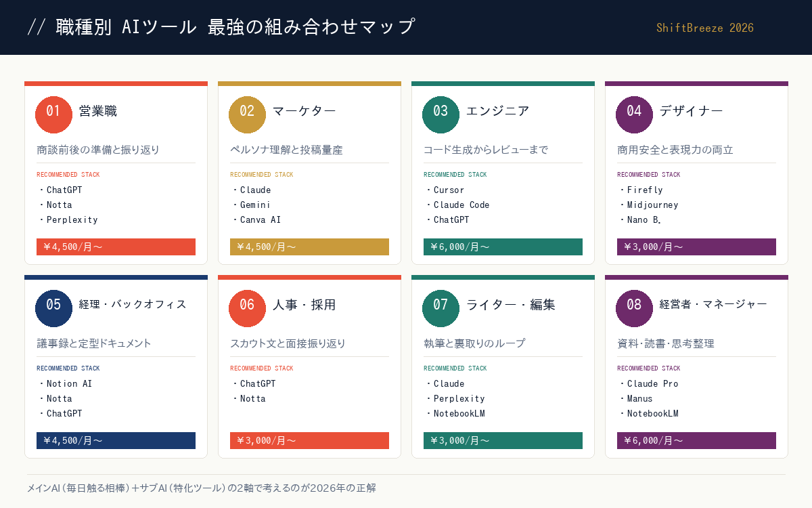Click the 06 number badge for 人事・採用

pos(247,308)
